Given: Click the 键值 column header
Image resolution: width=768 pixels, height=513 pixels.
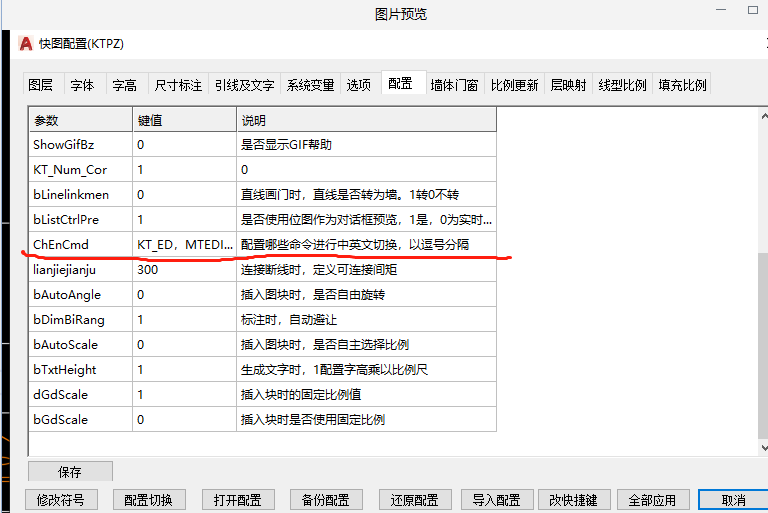Looking at the screenshot, I should point(184,120).
